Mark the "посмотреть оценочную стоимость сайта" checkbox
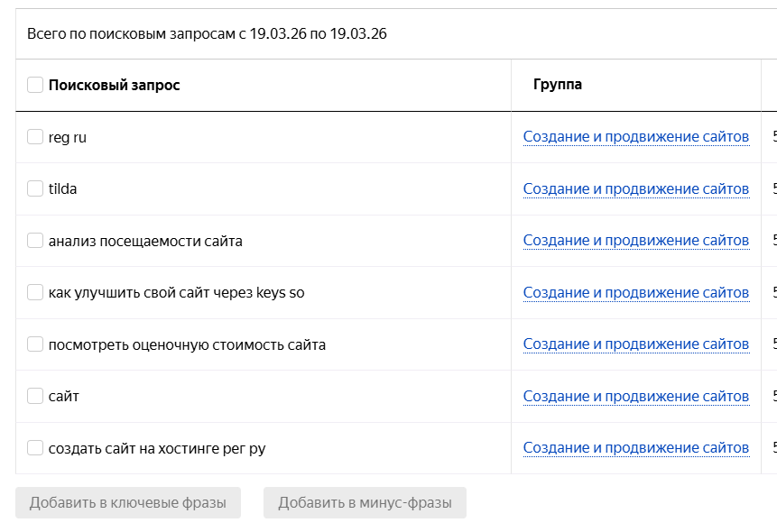Screen dimensions: 777x532 [x=35, y=344]
